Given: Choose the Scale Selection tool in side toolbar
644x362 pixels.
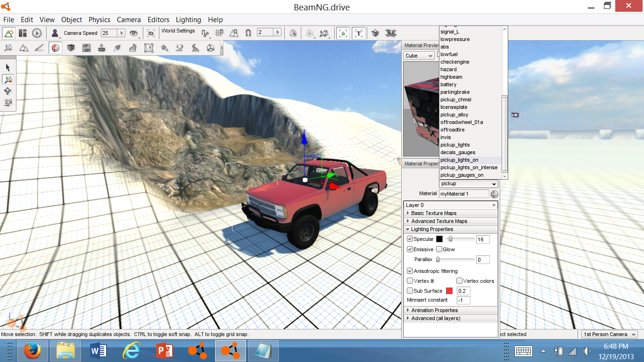Looking at the screenshot, I should (8, 102).
